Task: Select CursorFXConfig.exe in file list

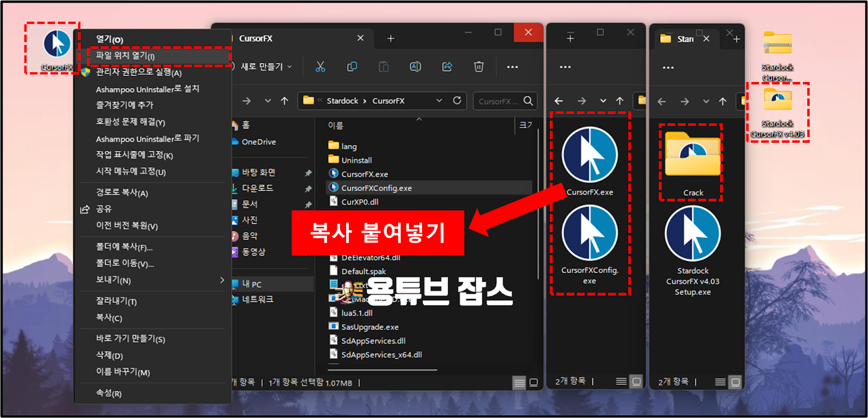Action: pyautogui.click(x=429, y=188)
